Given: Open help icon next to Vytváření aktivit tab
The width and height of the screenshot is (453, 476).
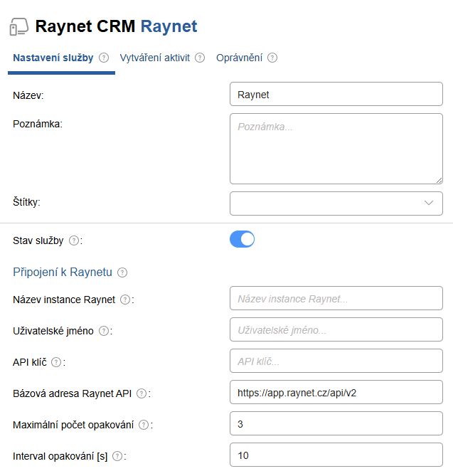Looking at the screenshot, I should [x=200, y=58].
